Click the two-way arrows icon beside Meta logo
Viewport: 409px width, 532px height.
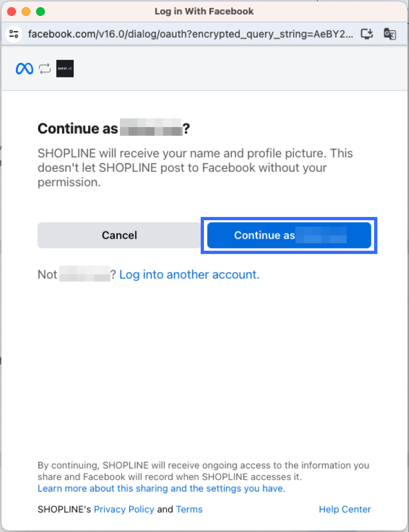pyautogui.click(x=45, y=69)
